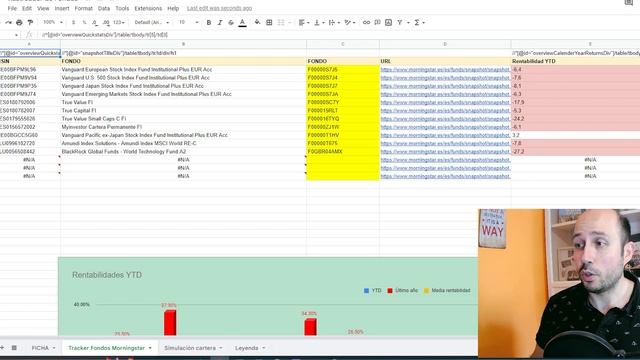Screen dimensions: 640x360
Task: Click the Rentabilidades YTD chart title
Action: click(107, 275)
